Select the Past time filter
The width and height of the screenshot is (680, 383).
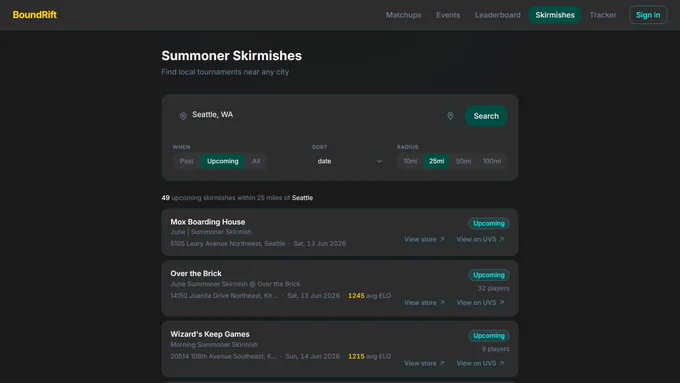(x=186, y=161)
